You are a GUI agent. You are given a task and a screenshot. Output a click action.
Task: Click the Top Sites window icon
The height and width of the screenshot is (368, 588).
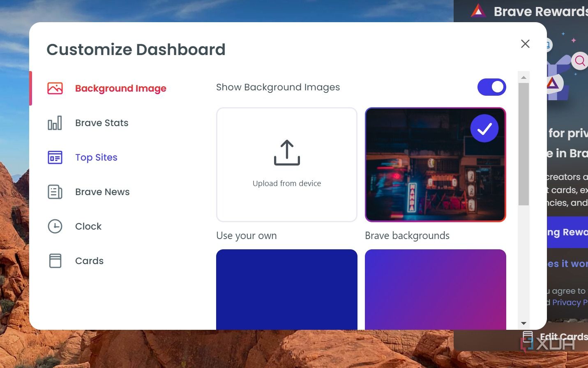point(55,157)
